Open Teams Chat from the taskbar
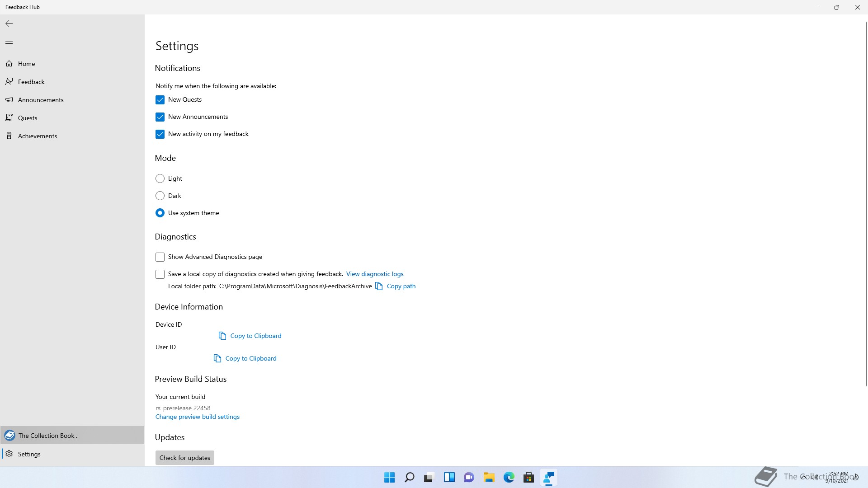Viewport: 868px width, 488px height. coord(469,477)
